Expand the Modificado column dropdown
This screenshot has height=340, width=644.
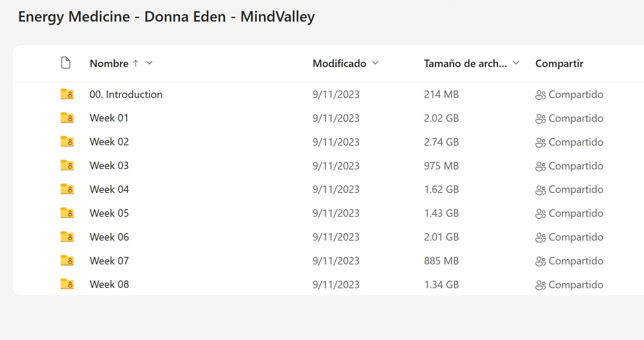coord(375,63)
